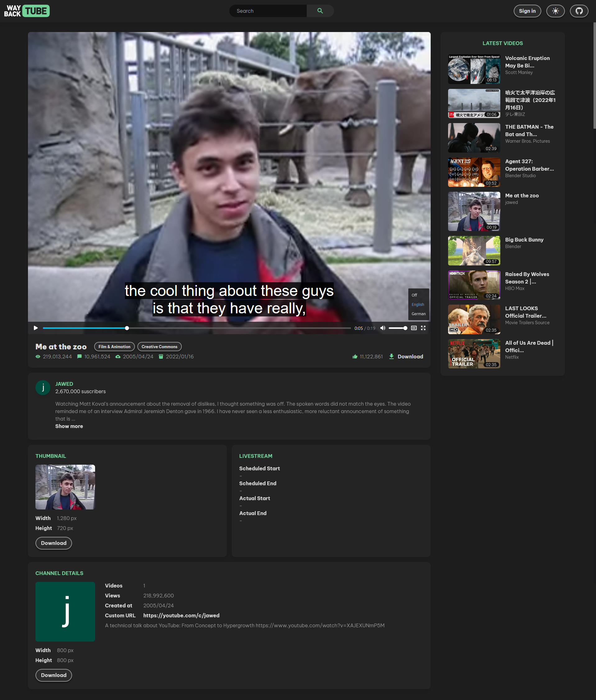Click the Creative Commons tag
The image size is (596, 700).
[x=159, y=347]
